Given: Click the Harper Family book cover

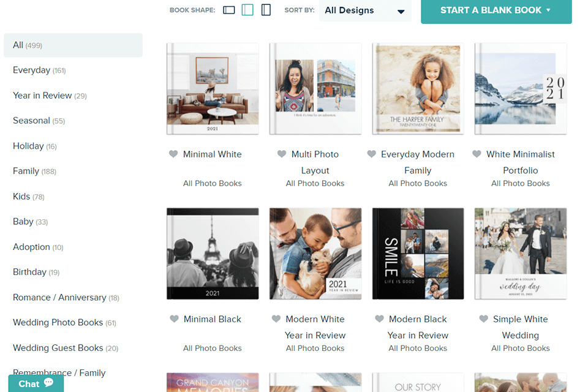Looking at the screenshot, I should 418,89.
